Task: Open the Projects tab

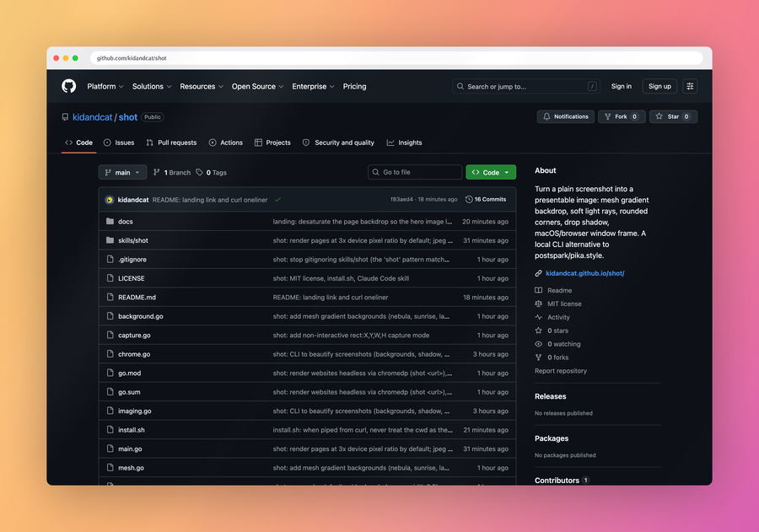Action: point(272,142)
